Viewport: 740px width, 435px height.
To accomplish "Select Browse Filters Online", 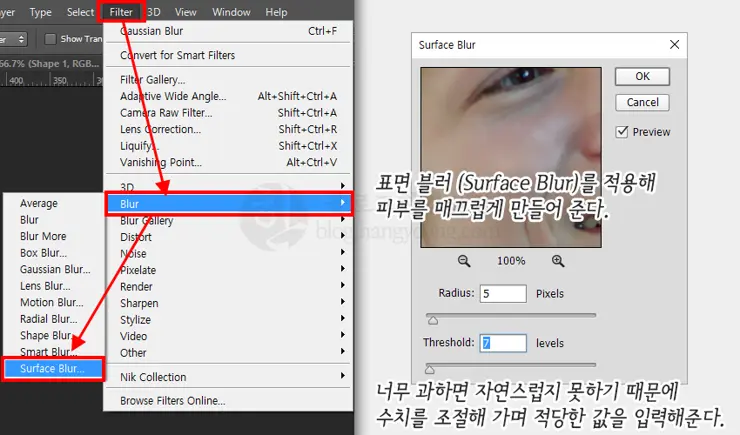I will pyautogui.click(x=228, y=401).
